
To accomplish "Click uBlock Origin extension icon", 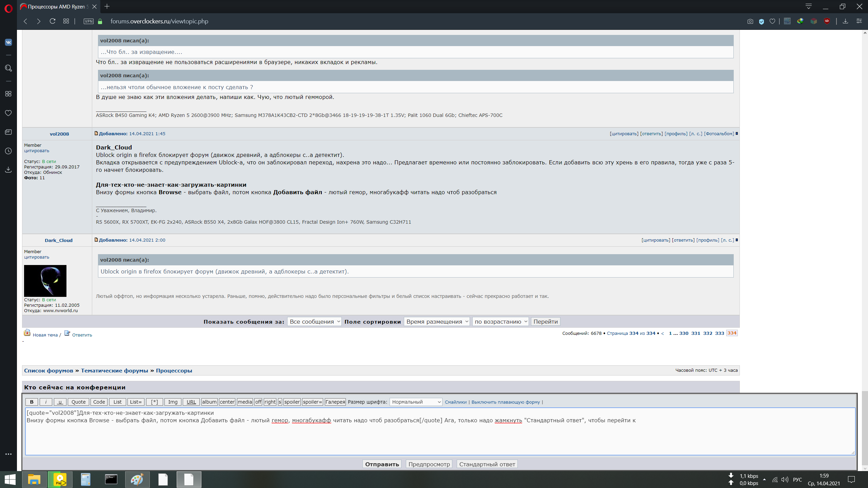I will 827,21.
